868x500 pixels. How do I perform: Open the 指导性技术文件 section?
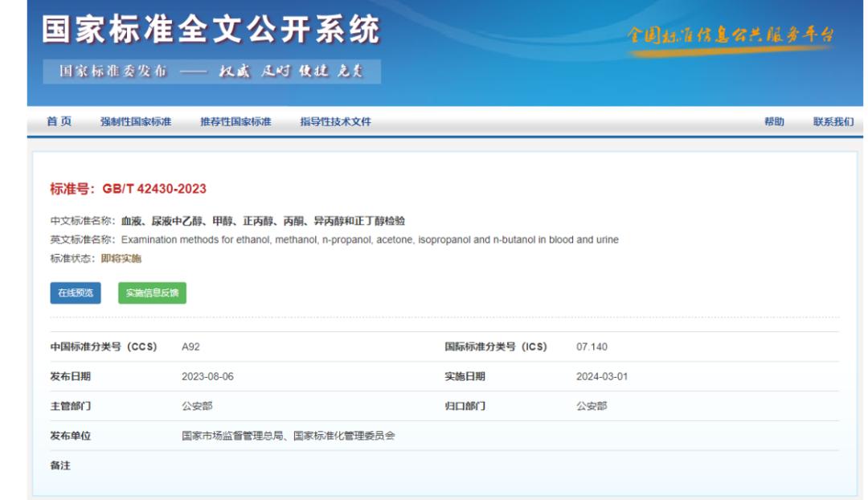(x=335, y=122)
